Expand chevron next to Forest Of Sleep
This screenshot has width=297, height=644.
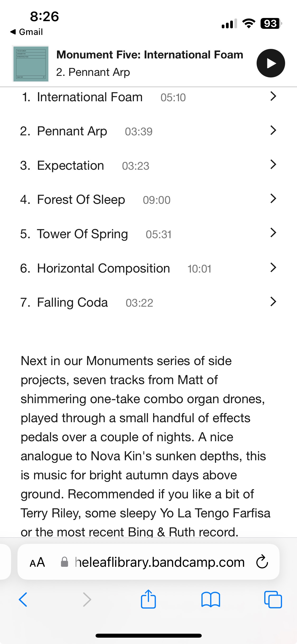pyautogui.click(x=273, y=198)
